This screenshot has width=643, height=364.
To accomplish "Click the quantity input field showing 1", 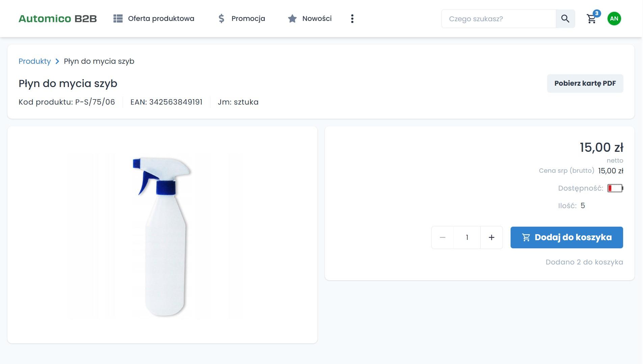I will coord(467,237).
